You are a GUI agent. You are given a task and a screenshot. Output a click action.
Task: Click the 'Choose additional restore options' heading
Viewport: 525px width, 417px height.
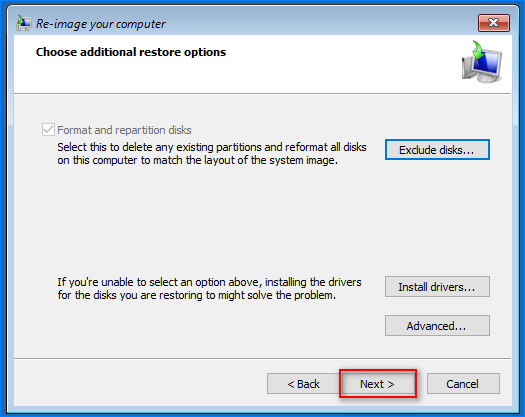click(x=131, y=52)
